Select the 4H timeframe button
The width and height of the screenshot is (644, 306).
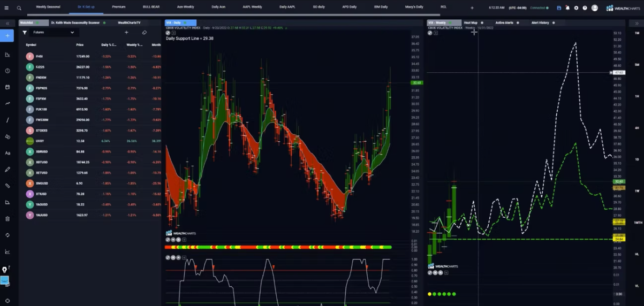[637, 128]
